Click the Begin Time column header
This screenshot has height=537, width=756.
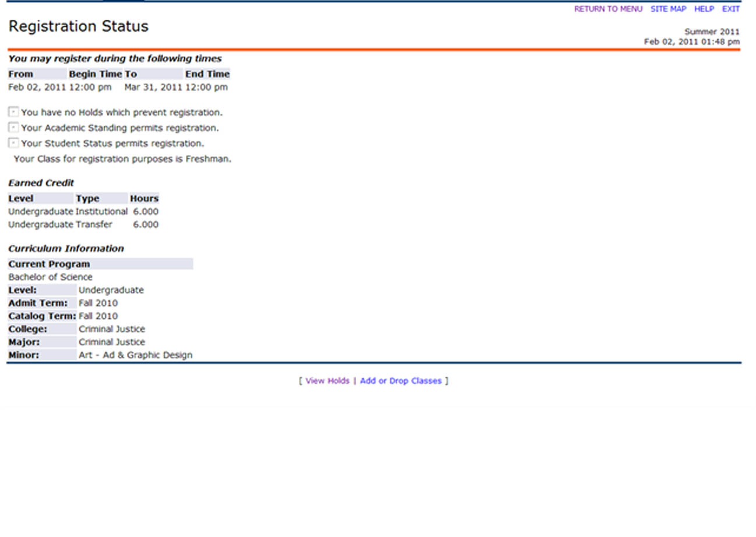(x=96, y=74)
